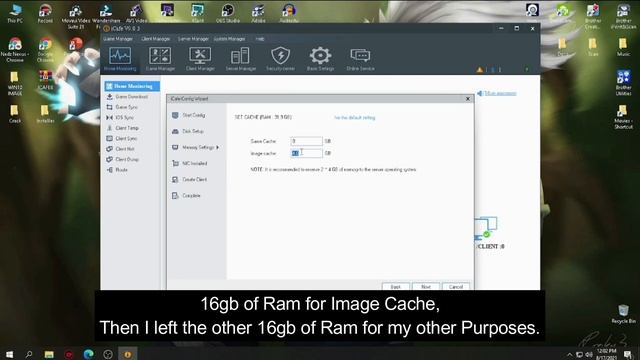Select Client Temp in the sidebar
The width and height of the screenshot is (640, 360).
click(127, 128)
